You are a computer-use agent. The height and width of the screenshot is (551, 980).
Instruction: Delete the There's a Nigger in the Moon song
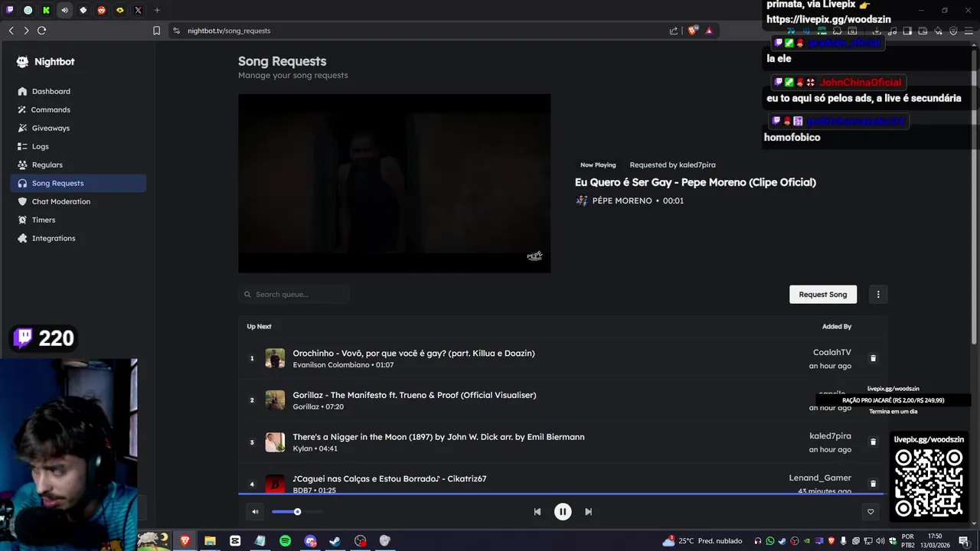coord(873,442)
